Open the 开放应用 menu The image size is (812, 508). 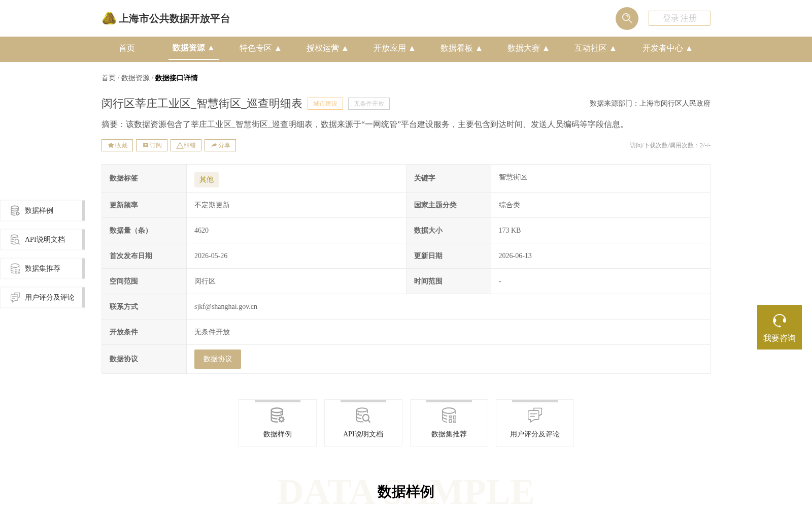394,48
